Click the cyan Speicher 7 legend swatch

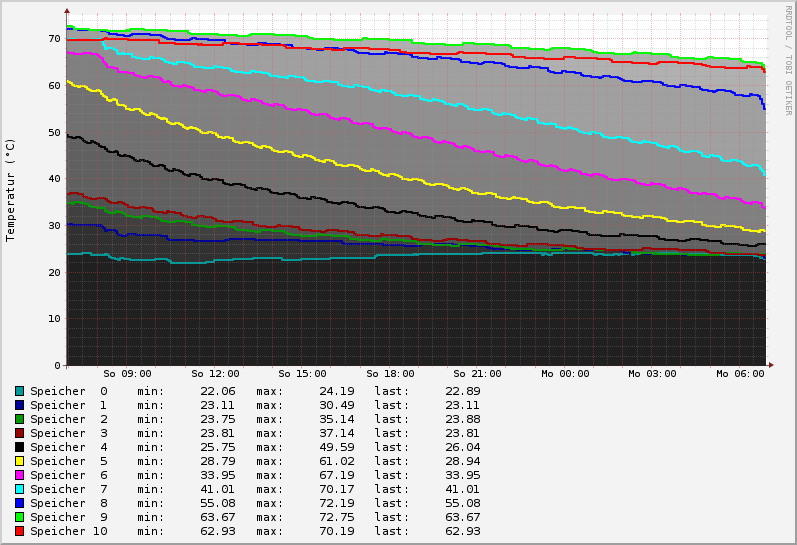click(19, 489)
